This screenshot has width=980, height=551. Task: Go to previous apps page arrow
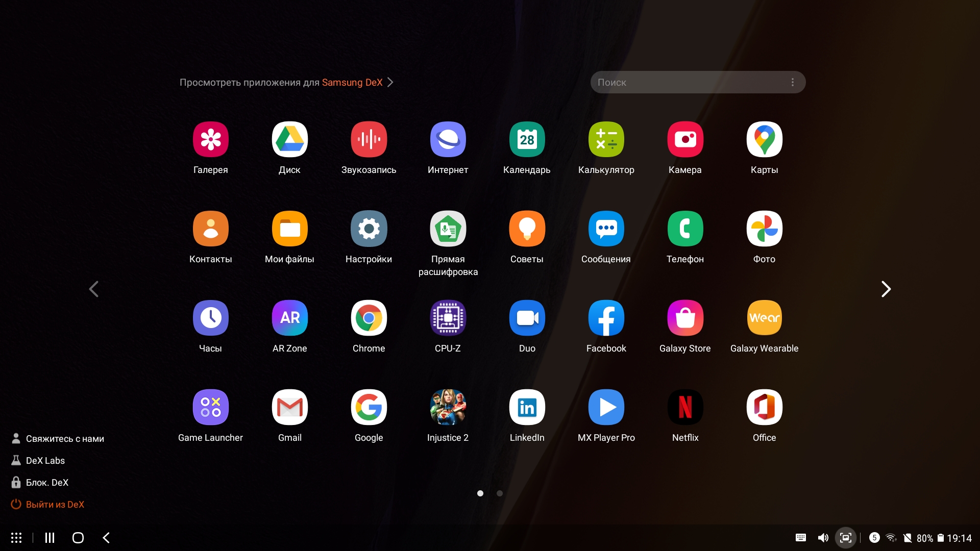coord(93,289)
